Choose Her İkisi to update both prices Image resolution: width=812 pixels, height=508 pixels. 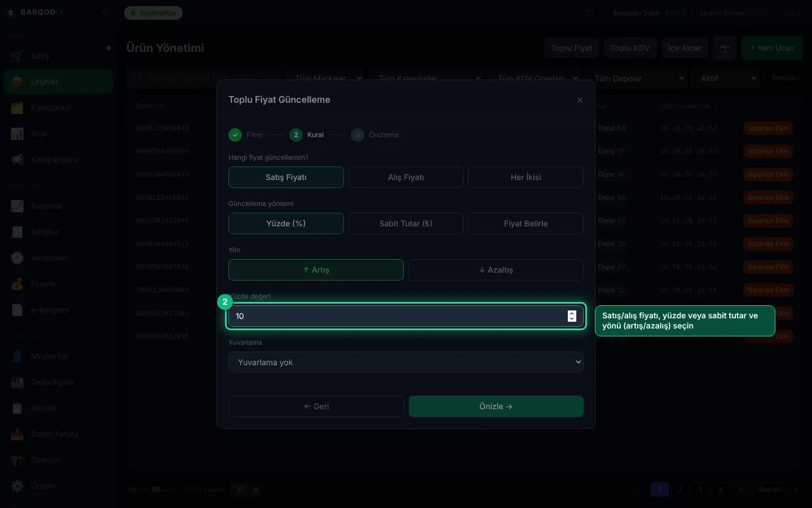526,177
